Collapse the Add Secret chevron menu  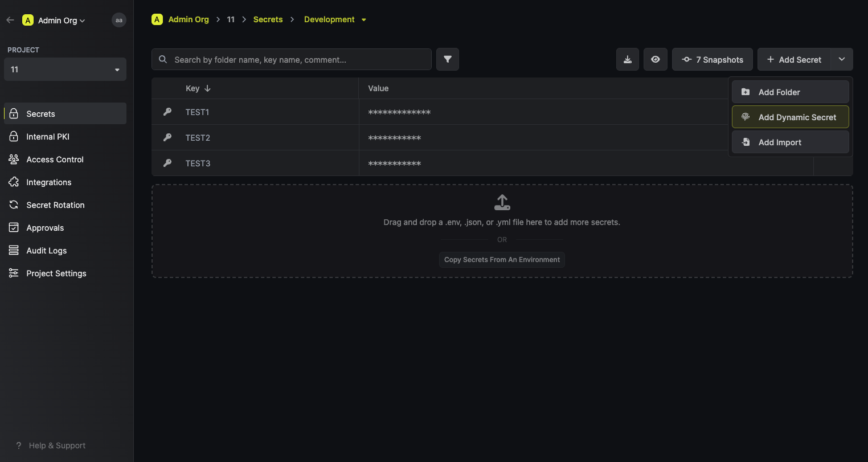coord(842,59)
